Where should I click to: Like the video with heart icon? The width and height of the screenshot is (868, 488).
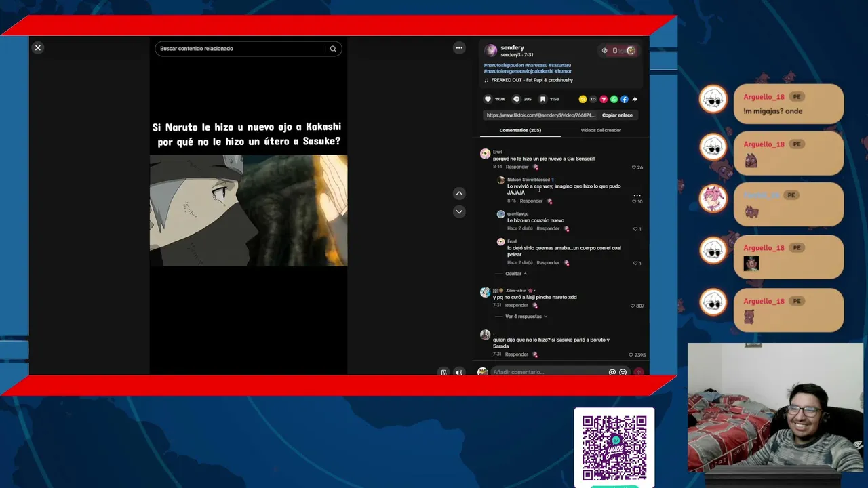click(488, 99)
